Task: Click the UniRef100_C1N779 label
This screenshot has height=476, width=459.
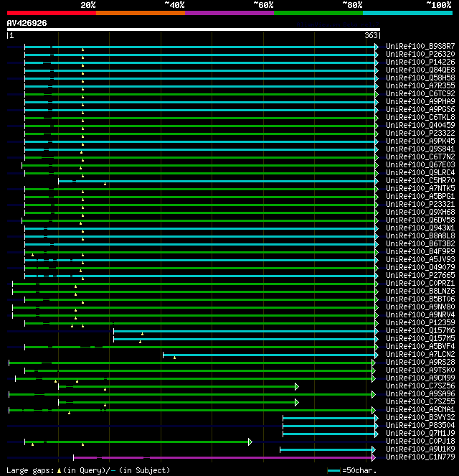Action: tap(420, 457)
